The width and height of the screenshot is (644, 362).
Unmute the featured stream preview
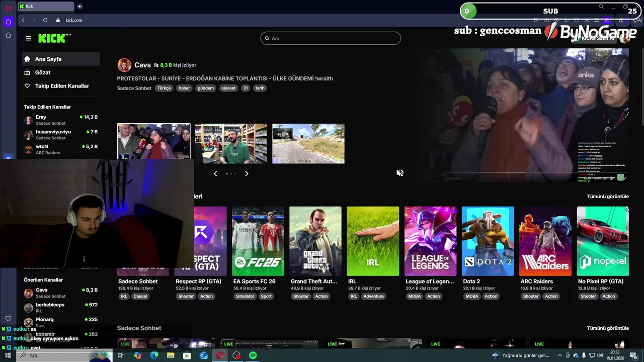point(400,173)
